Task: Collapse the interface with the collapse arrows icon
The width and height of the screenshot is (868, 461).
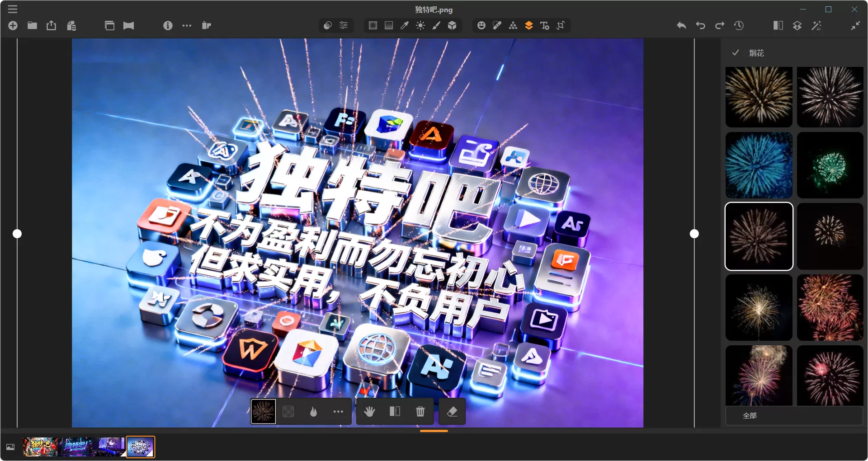Action: click(x=855, y=26)
